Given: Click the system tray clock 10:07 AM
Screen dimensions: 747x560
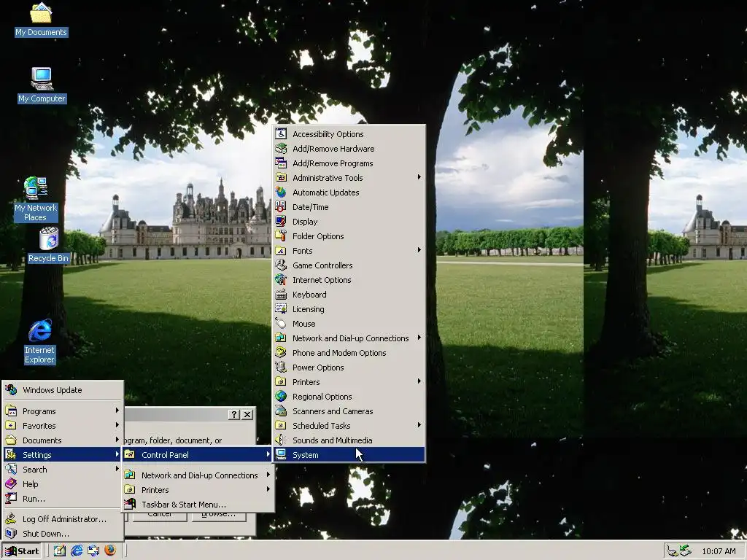Looking at the screenshot, I should [719, 551].
